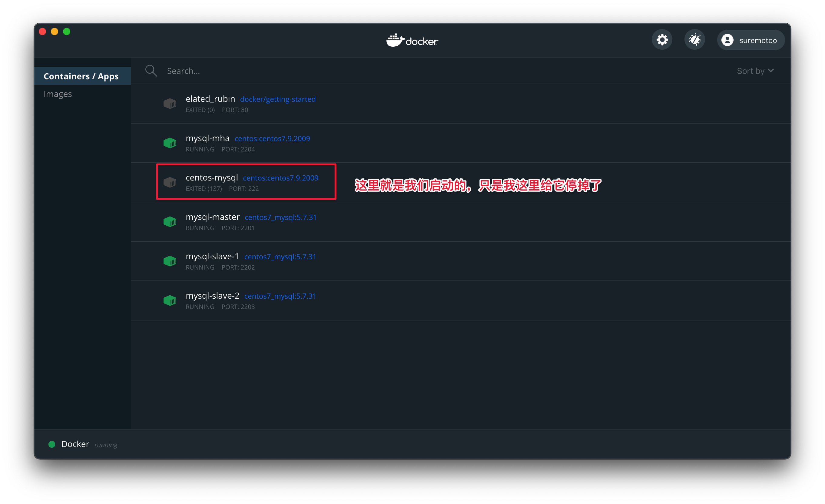Viewport: 825px width, 504px height.
Task: Select the mysql-mha container name
Action: (x=207, y=138)
